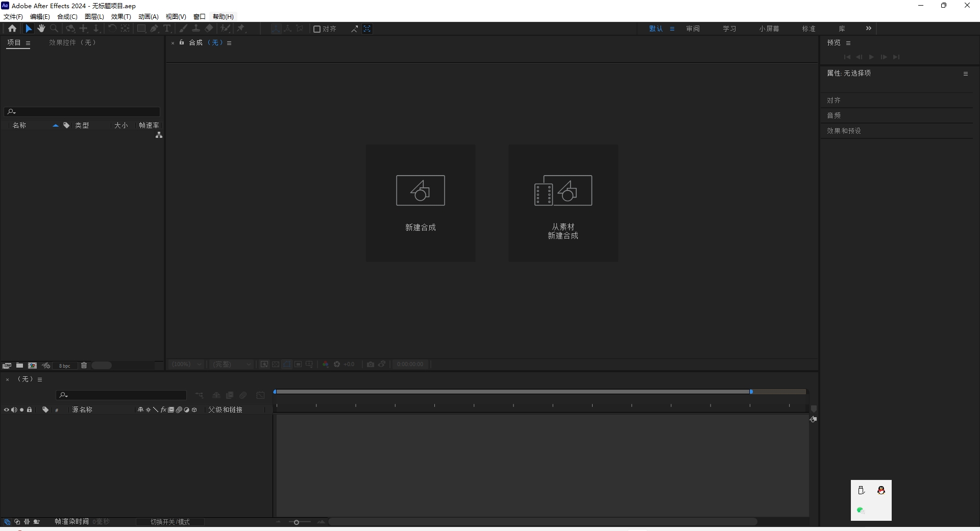The height and width of the screenshot is (531, 980).
Task: Select the Roto Brush tool
Action: tap(224, 29)
